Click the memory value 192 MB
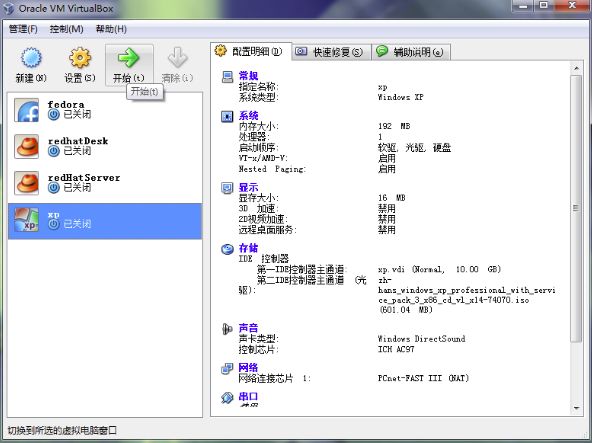592x443 pixels. click(394, 126)
